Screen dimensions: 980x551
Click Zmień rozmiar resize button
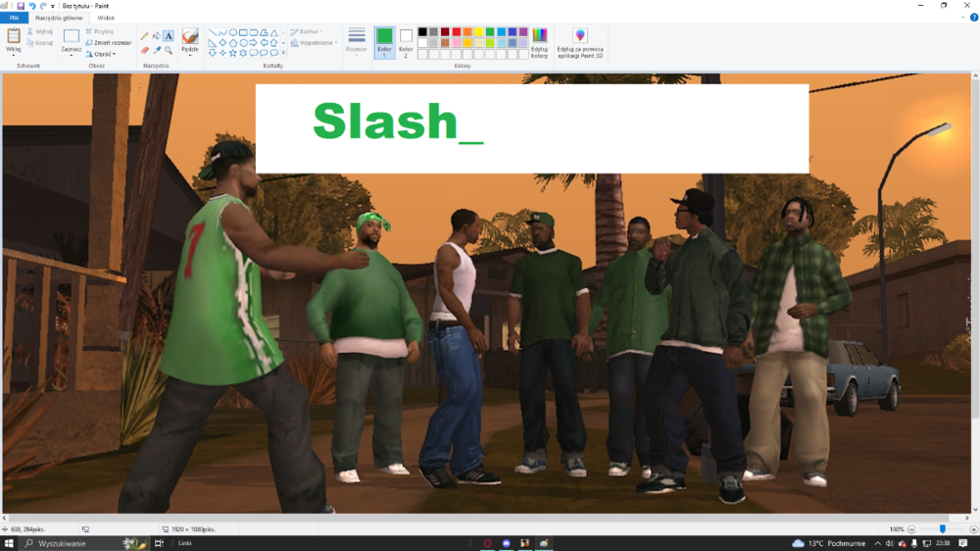108,43
